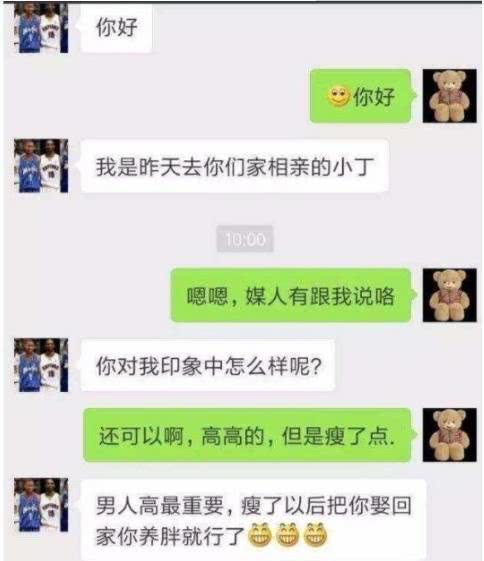The height and width of the screenshot is (561, 484).
Task: Select the 你对我印象中怎么样呢 message bubble
Action: pyautogui.click(x=208, y=365)
